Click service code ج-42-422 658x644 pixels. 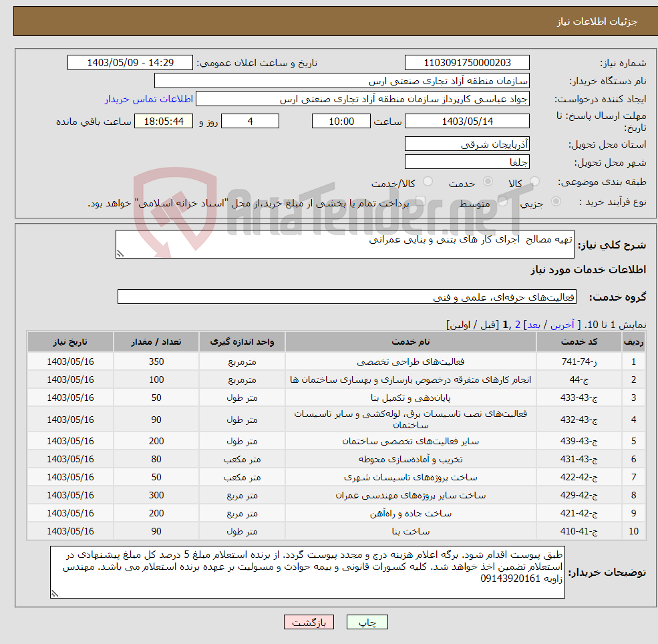click(579, 477)
